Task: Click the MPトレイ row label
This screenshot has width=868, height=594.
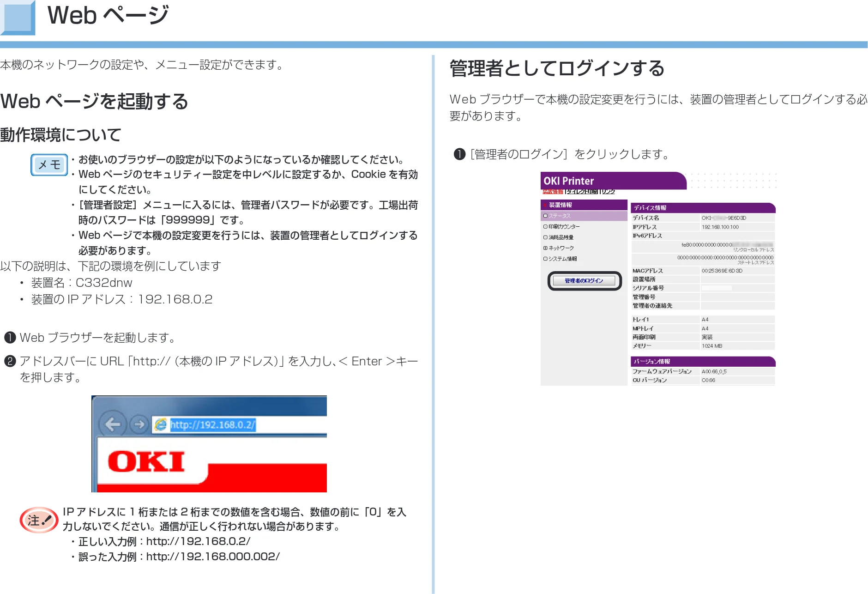Action: coord(643,329)
